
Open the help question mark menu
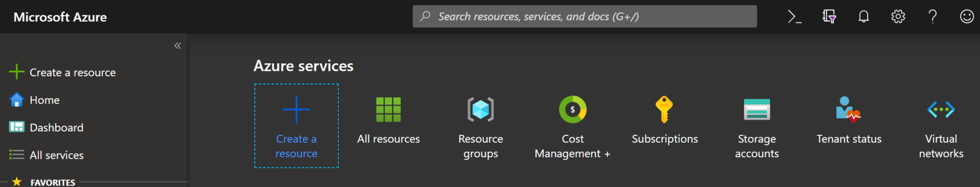tap(933, 17)
